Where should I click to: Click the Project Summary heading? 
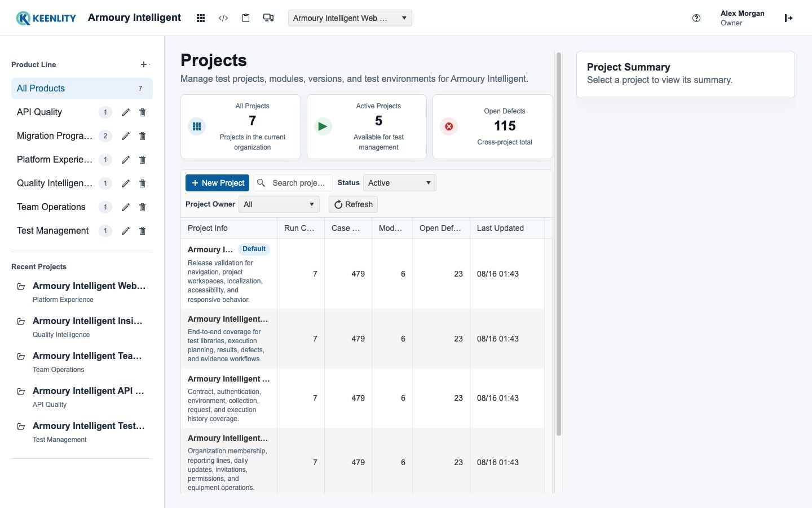629,67
